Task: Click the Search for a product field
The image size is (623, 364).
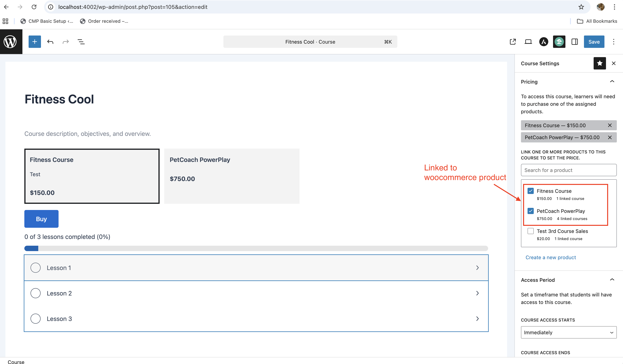Action: coord(568,170)
